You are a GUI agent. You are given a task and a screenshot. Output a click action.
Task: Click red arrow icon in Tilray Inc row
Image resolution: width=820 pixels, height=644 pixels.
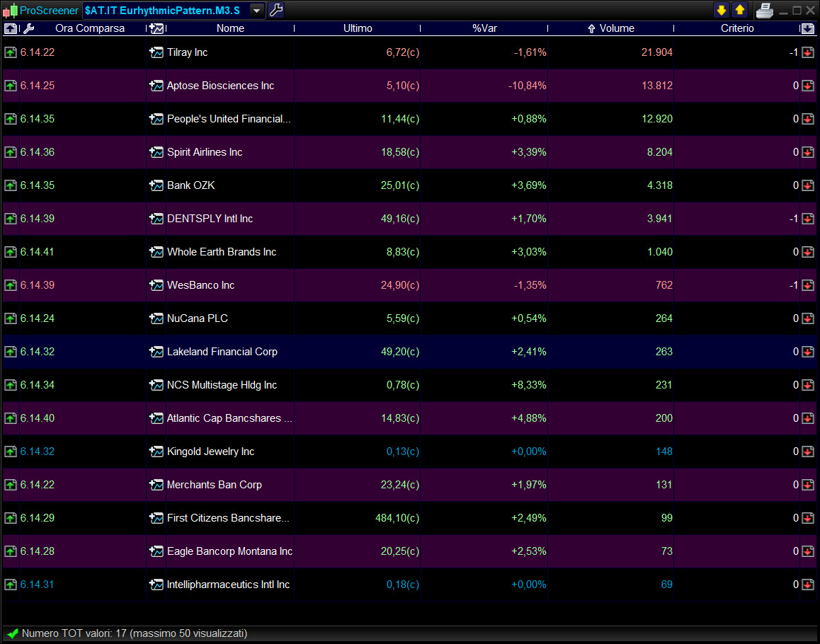807,52
